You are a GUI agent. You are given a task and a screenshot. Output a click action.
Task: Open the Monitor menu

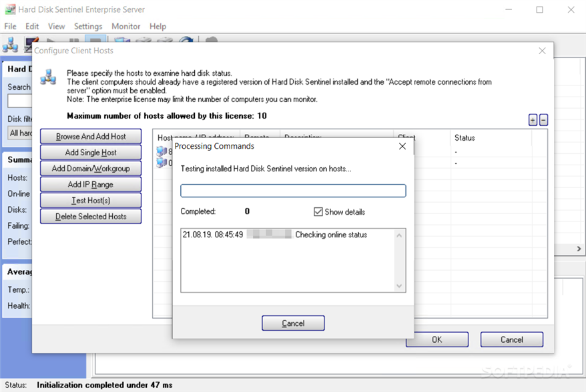(125, 27)
